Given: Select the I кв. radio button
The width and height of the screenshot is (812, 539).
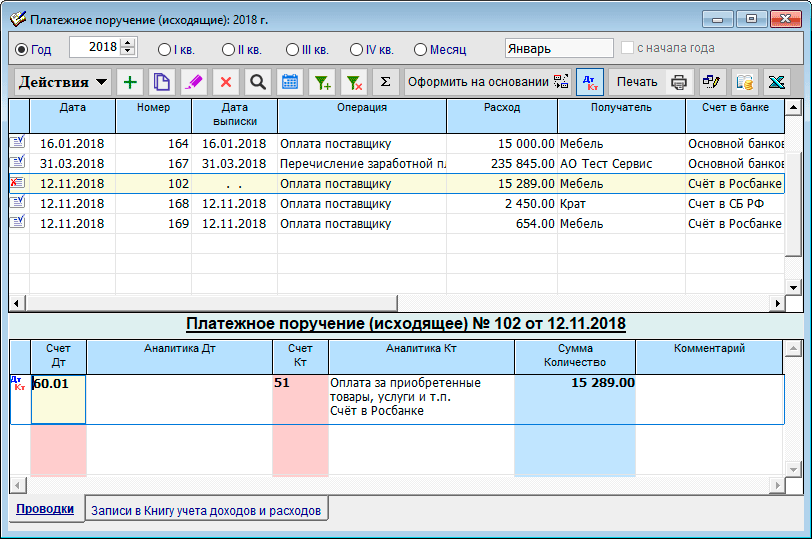Looking at the screenshot, I should [164, 50].
